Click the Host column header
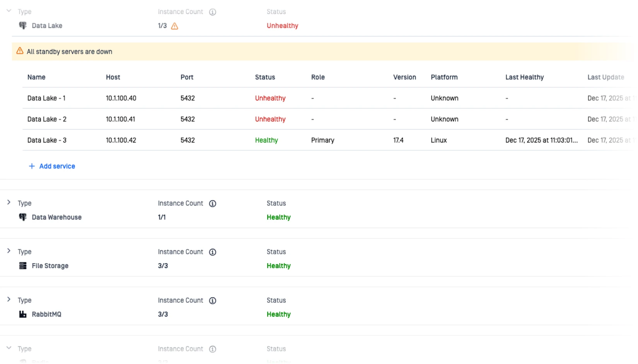The height and width of the screenshot is (364, 638). pos(113,77)
